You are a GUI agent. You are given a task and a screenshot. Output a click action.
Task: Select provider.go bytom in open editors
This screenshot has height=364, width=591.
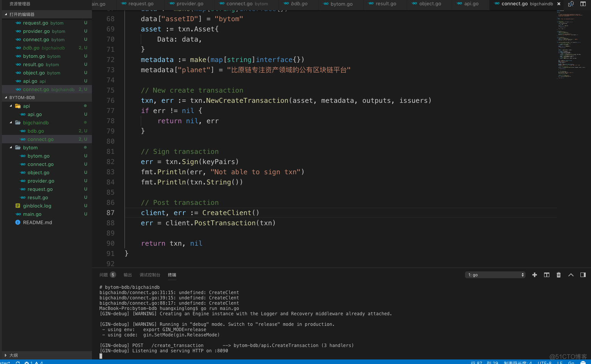pos(47,31)
